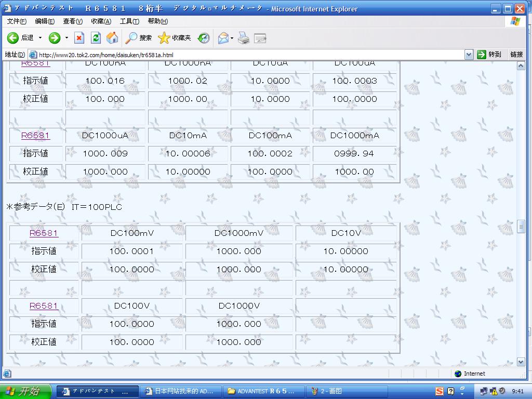The image size is (532, 399).
Task: Refresh the page with green arrows icon
Action: coord(96,37)
